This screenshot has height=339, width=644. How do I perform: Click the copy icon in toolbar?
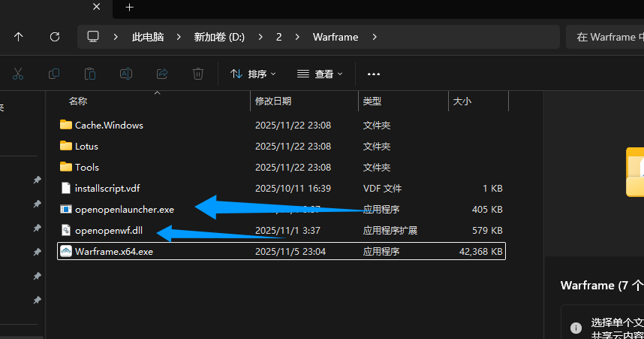click(x=54, y=74)
